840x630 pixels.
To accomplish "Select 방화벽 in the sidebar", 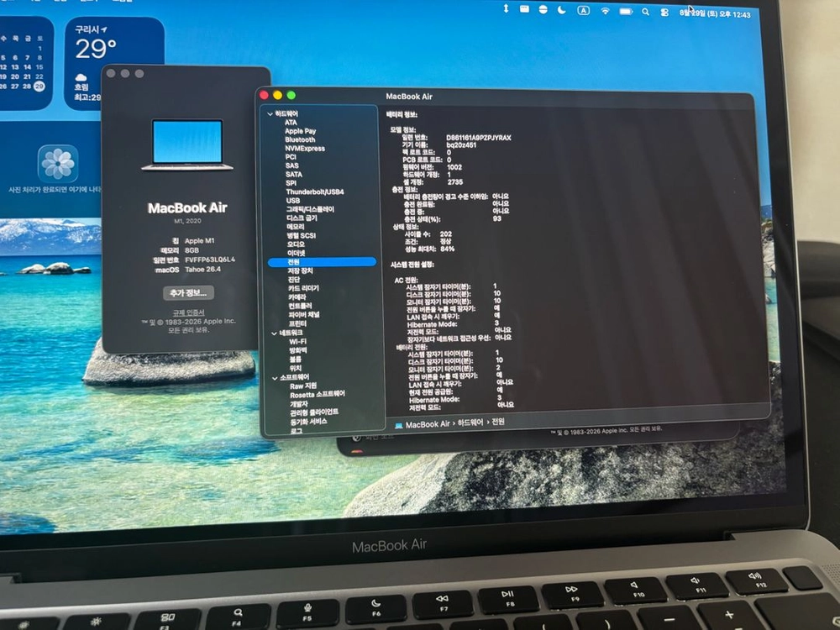I will (298, 349).
